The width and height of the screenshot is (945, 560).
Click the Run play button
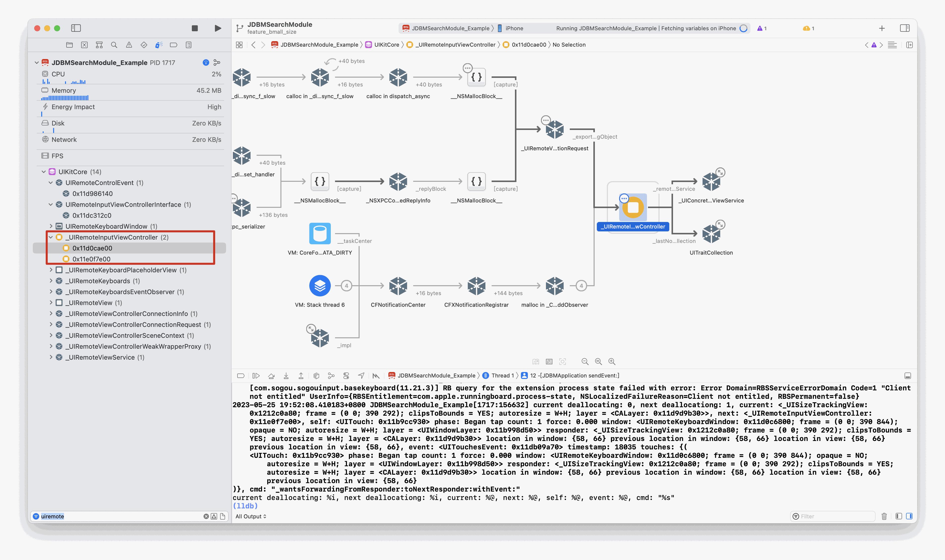[217, 28]
